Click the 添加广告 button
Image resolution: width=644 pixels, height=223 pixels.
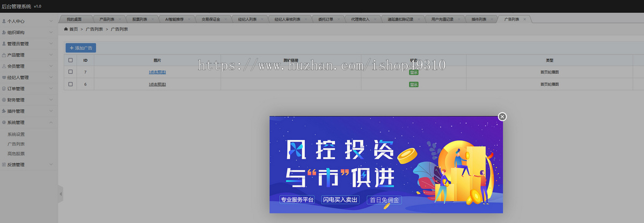[80, 48]
